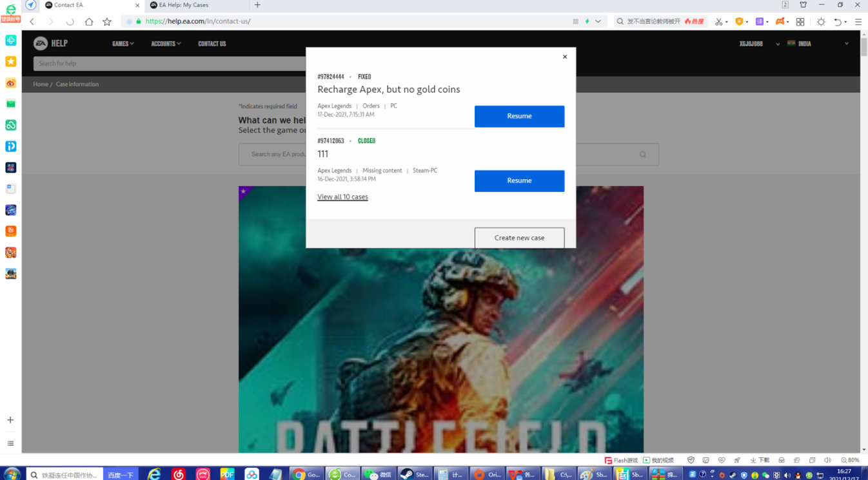Click the EA logo in the Help header
The width and height of the screenshot is (868, 480).
[41, 43]
